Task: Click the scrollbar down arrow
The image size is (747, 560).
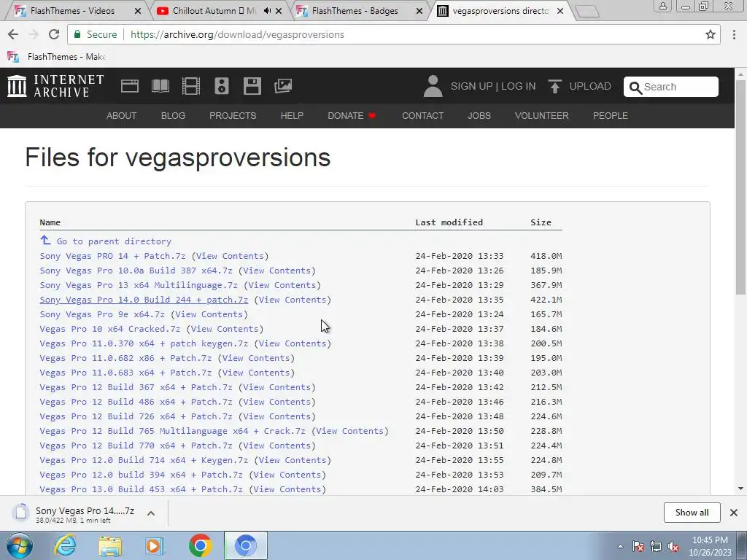Action: click(741, 489)
